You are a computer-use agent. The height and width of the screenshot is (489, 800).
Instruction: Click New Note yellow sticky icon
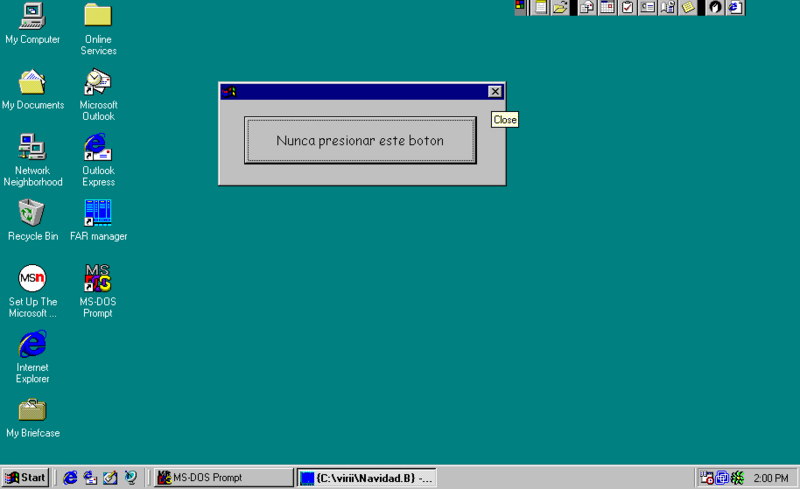tap(688, 7)
